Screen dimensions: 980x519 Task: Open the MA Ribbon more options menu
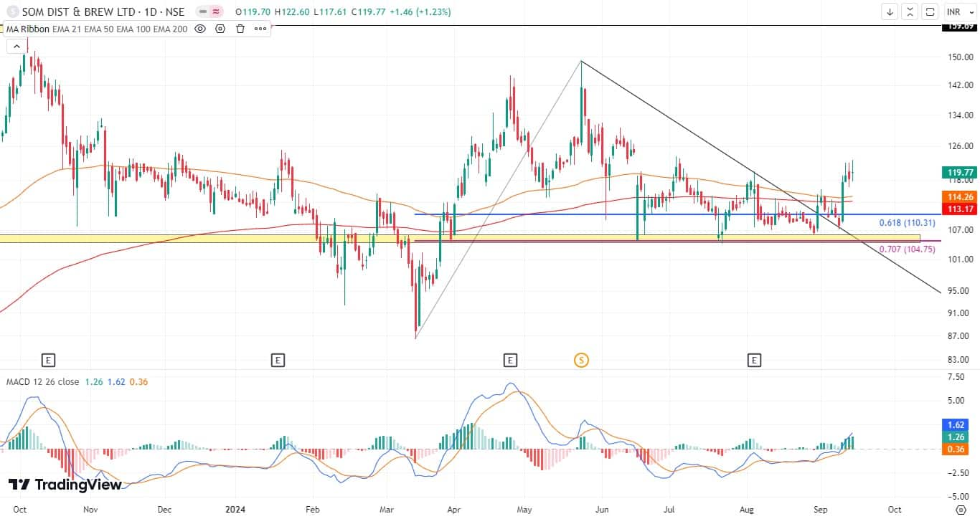[x=260, y=29]
